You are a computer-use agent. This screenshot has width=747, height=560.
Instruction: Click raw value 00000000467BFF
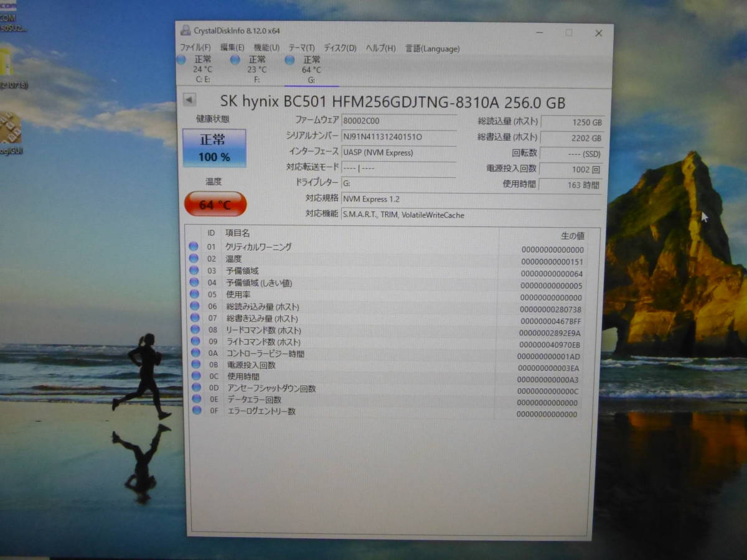[x=550, y=321]
